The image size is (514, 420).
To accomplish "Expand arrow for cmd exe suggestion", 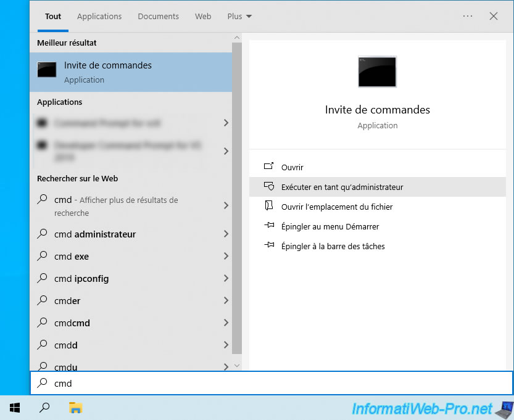I will [x=226, y=256].
